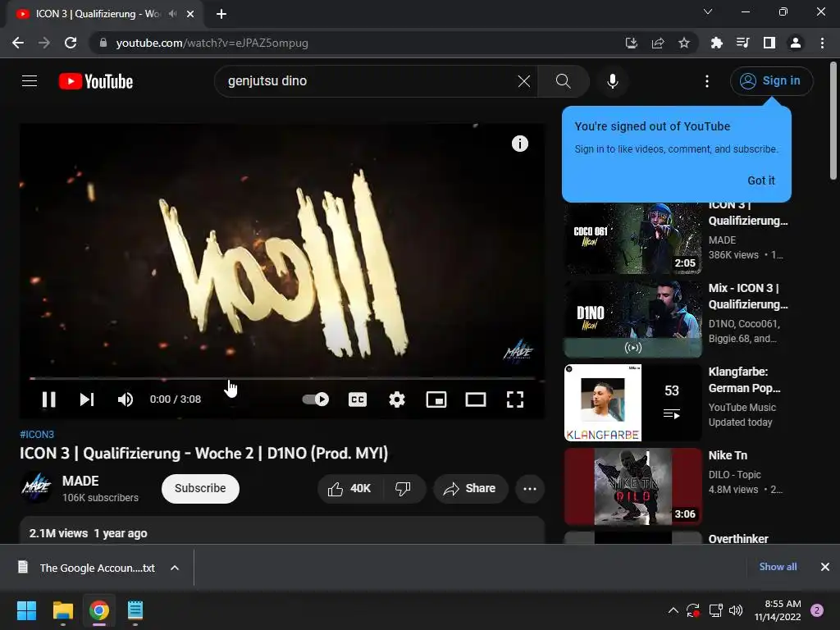The height and width of the screenshot is (630, 840).
Task: Pause the video
Action: point(48,399)
